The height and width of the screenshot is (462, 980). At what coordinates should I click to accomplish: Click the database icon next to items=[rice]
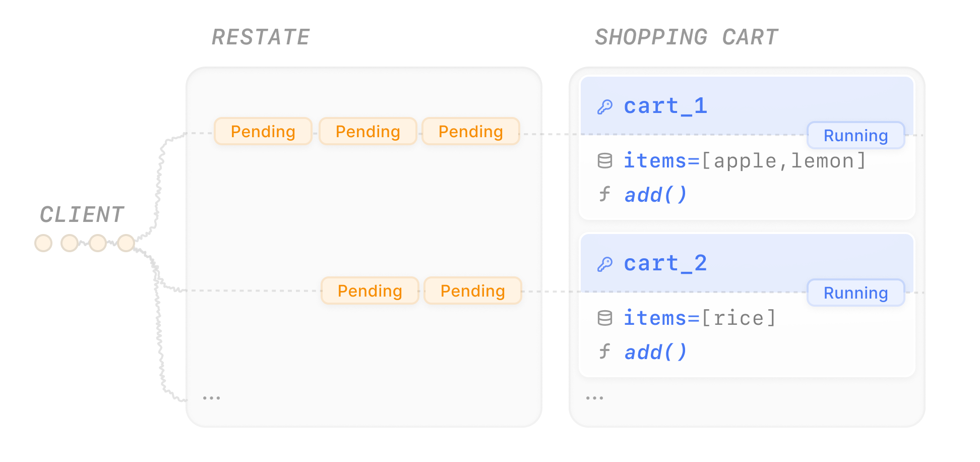[x=604, y=318]
